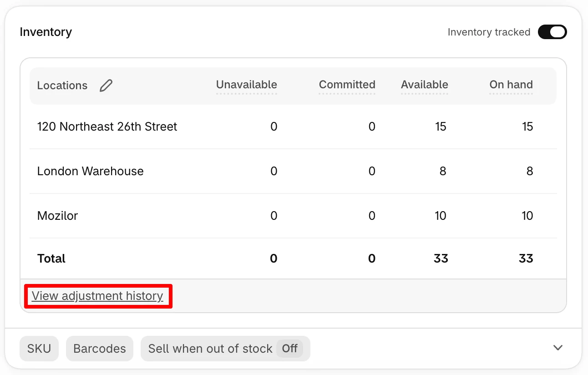The image size is (588, 375).
Task: Click Available quantity for London Warehouse
Action: (x=443, y=171)
